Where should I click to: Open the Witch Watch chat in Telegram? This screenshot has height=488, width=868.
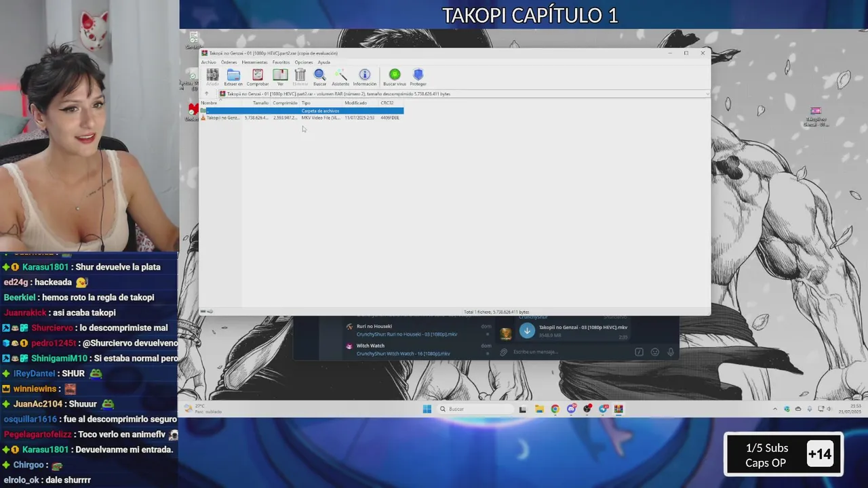click(x=418, y=349)
